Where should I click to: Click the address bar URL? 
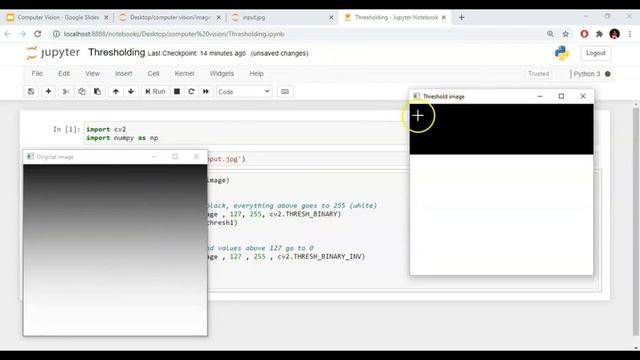(x=174, y=34)
